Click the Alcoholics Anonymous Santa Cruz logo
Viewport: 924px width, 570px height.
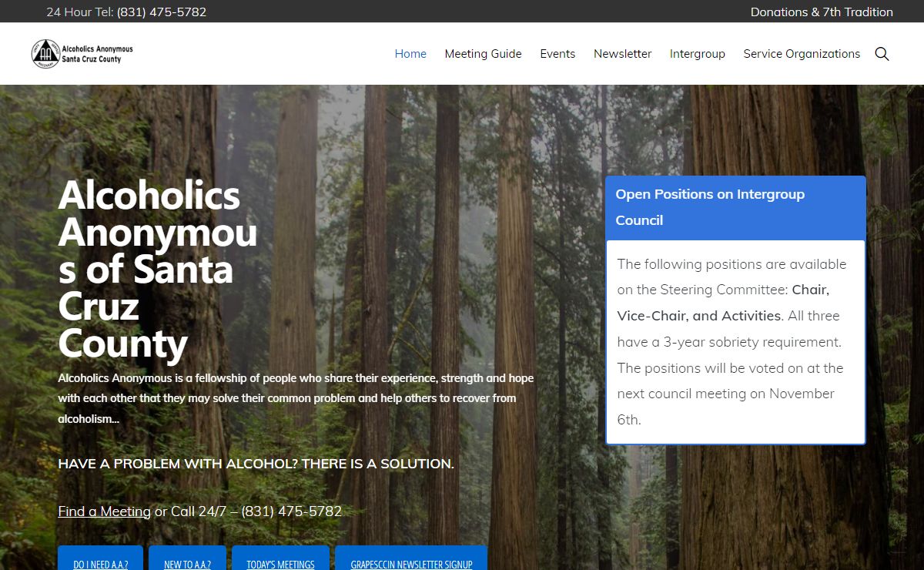coord(82,54)
